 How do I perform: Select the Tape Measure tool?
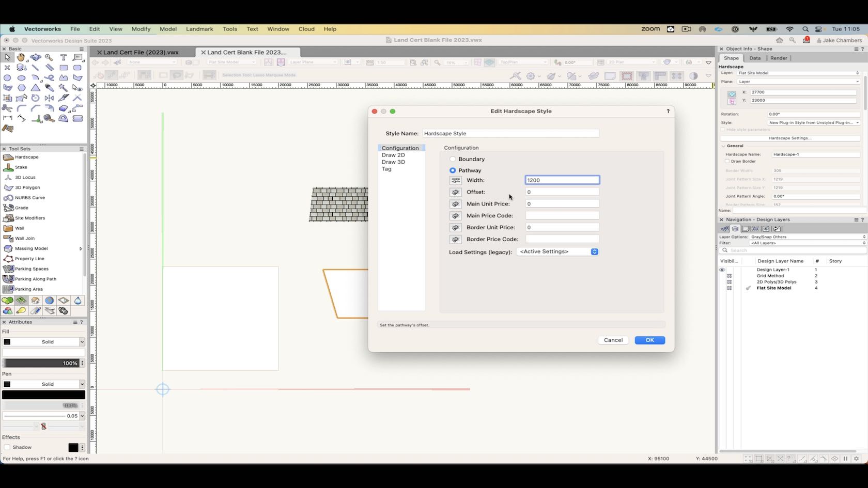[49, 118]
